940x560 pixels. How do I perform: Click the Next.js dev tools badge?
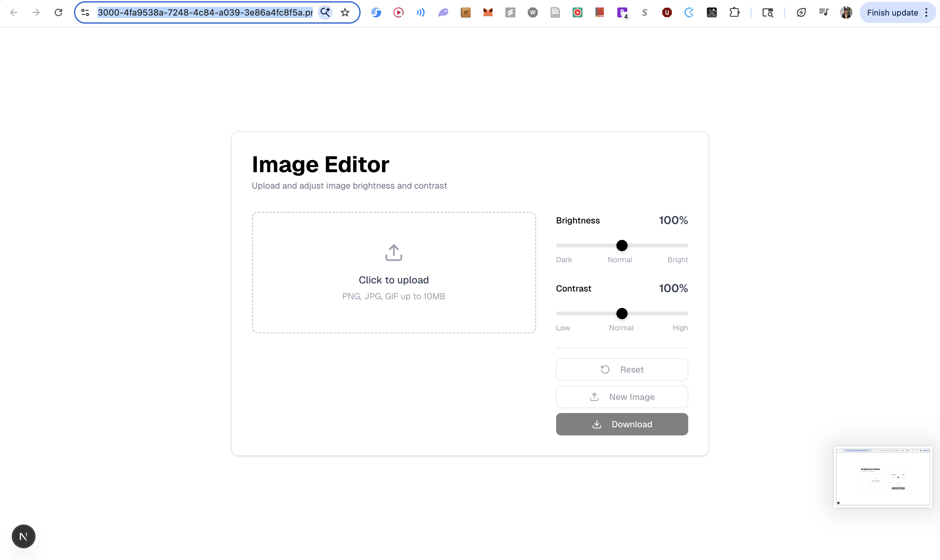(x=23, y=536)
